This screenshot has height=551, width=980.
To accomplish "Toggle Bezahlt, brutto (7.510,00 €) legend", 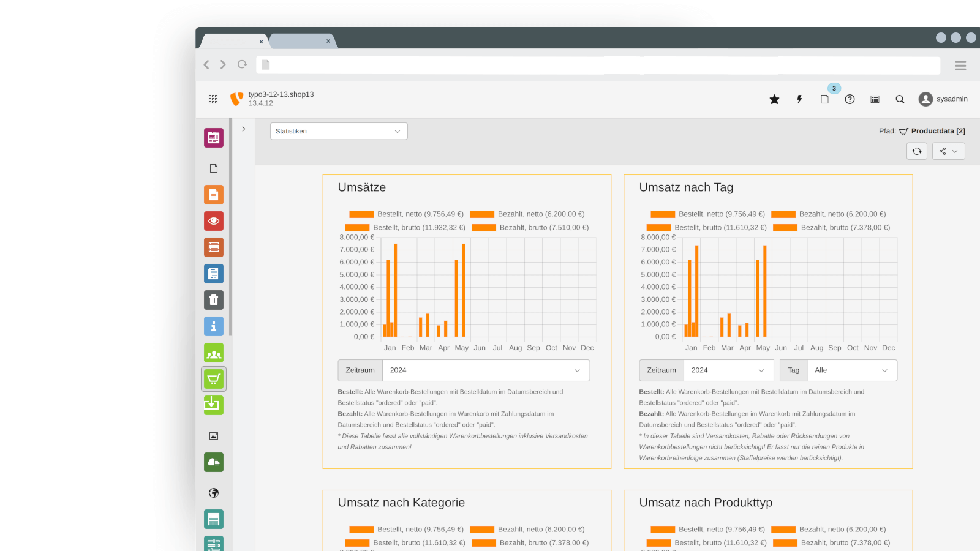I will (x=530, y=228).
